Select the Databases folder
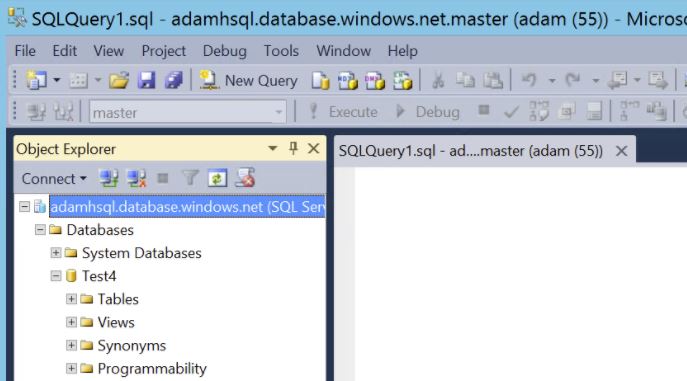687x381 pixels. click(x=100, y=230)
